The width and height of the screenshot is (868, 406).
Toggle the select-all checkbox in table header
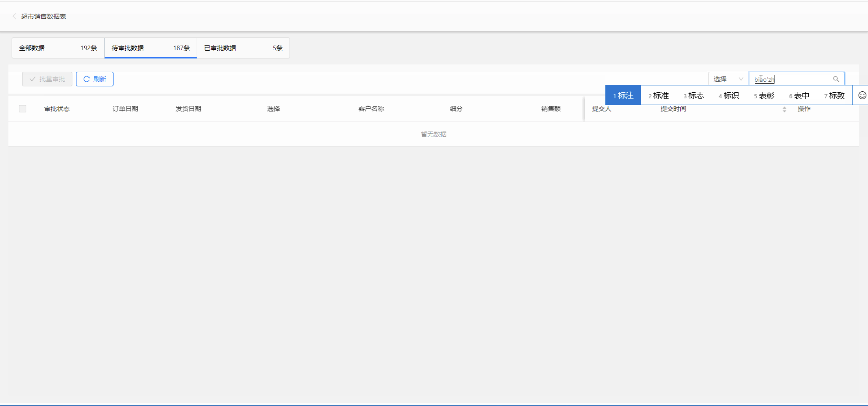23,109
